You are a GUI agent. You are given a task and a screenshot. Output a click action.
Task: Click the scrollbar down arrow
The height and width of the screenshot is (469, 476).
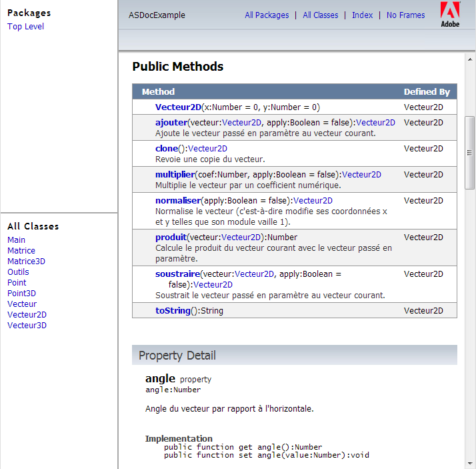pyautogui.click(x=470, y=464)
